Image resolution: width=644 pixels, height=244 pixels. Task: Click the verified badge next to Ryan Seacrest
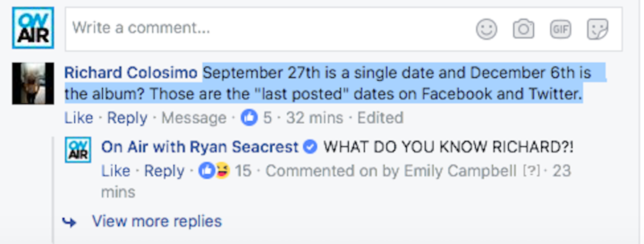310,147
